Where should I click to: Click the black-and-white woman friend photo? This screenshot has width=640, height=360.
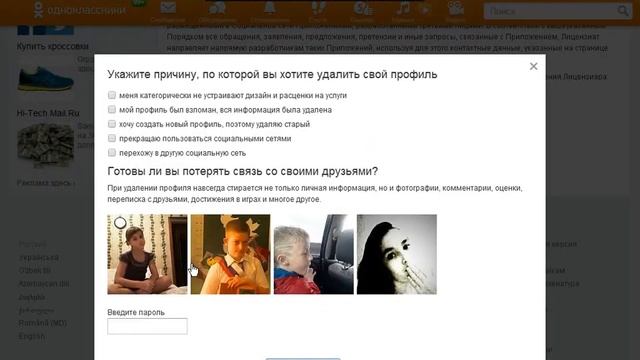pos(397,254)
